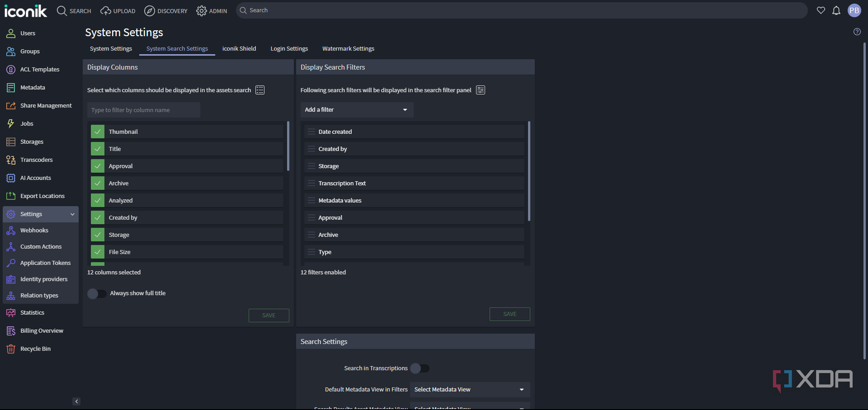
Task: Open the Jobs lightning icon
Action: coord(11,123)
